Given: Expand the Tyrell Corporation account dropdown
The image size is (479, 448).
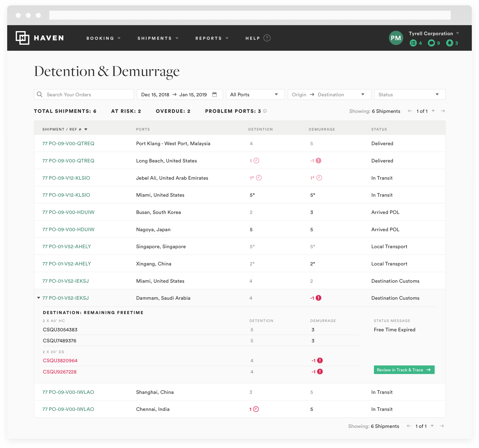Looking at the screenshot, I should 457,34.
